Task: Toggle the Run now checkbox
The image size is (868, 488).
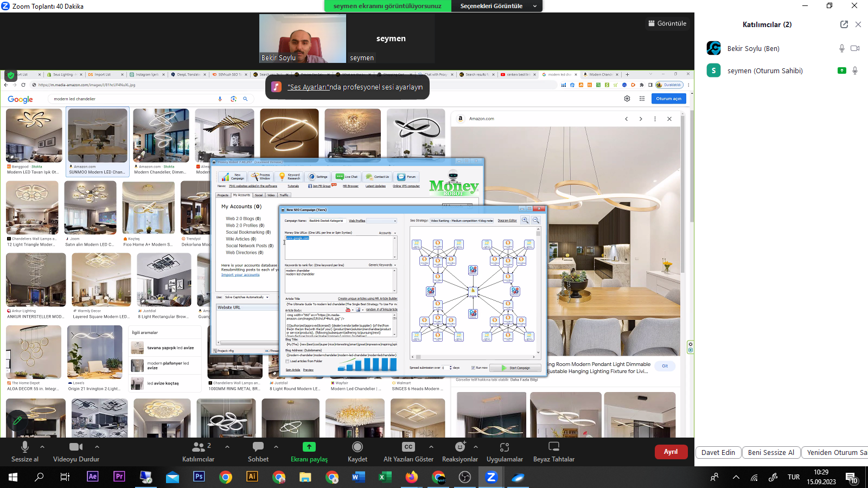Action: coord(473,368)
